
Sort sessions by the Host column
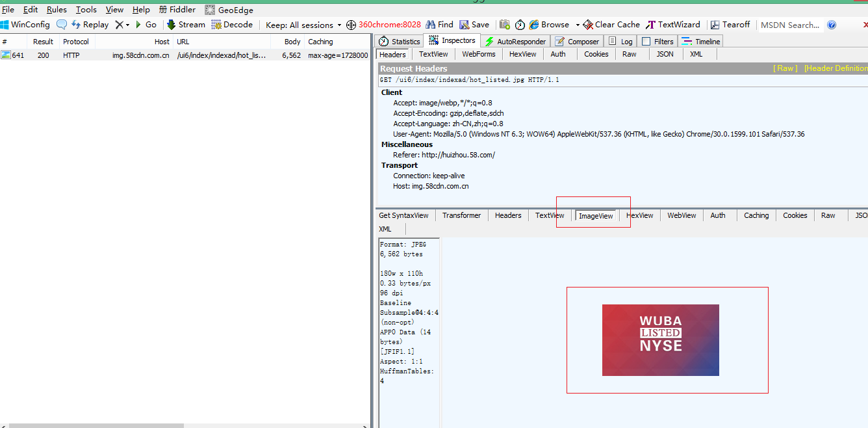coord(134,42)
